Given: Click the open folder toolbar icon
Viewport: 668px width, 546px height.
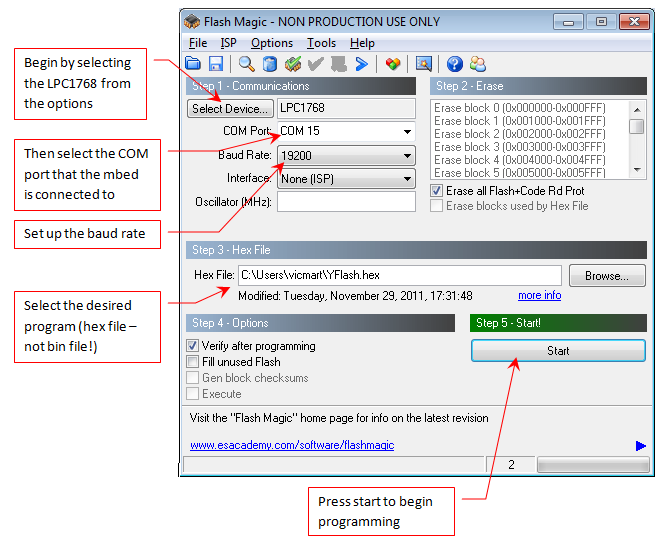Looking at the screenshot, I should click(x=194, y=65).
